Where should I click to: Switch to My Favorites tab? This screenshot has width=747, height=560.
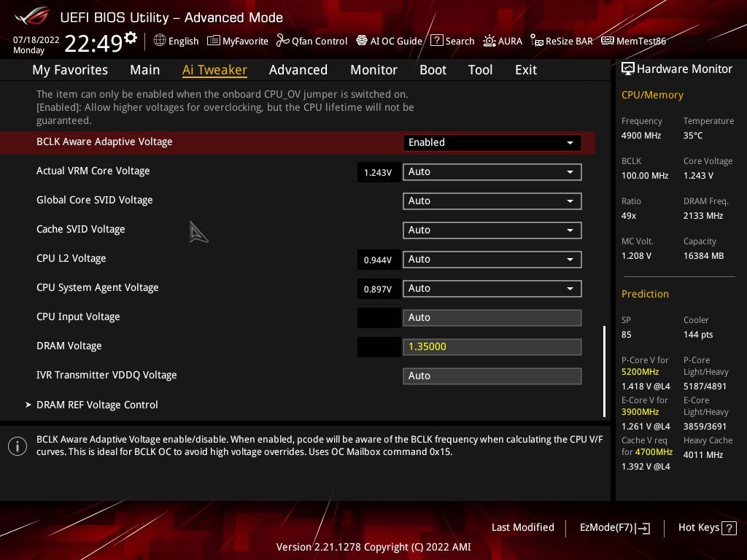70,70
